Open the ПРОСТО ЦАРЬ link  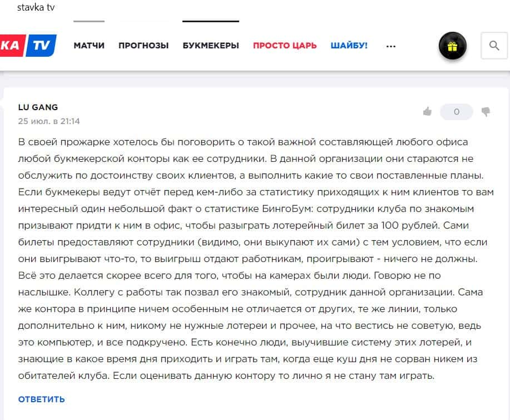tap(285, 46)
